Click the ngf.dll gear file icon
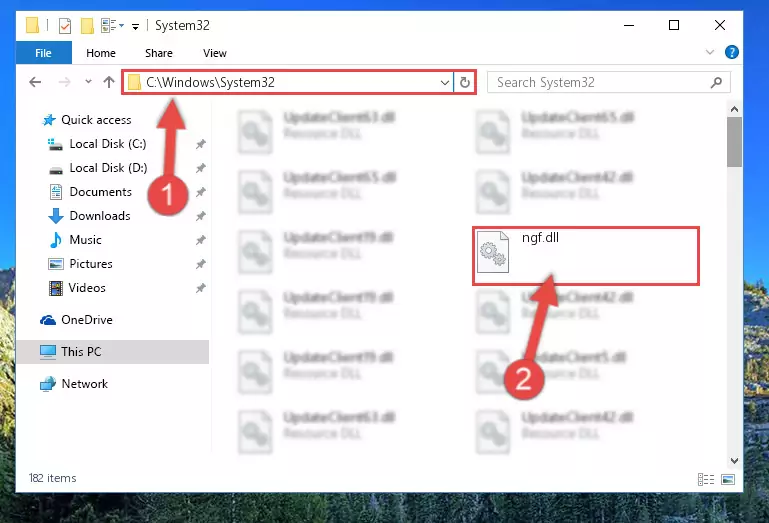 pyautogui.click(x=493, y=252)
